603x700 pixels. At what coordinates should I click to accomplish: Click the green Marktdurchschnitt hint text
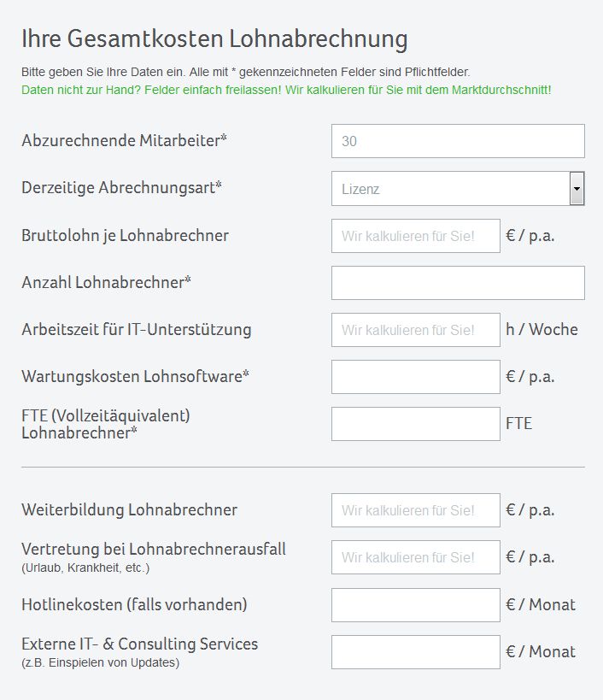(286, 90)
